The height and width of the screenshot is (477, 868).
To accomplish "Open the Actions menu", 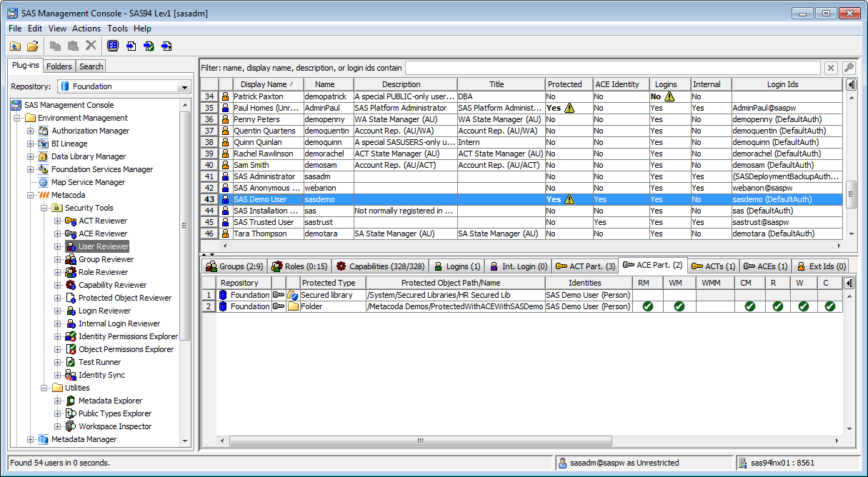I will [x=86, y=29].
